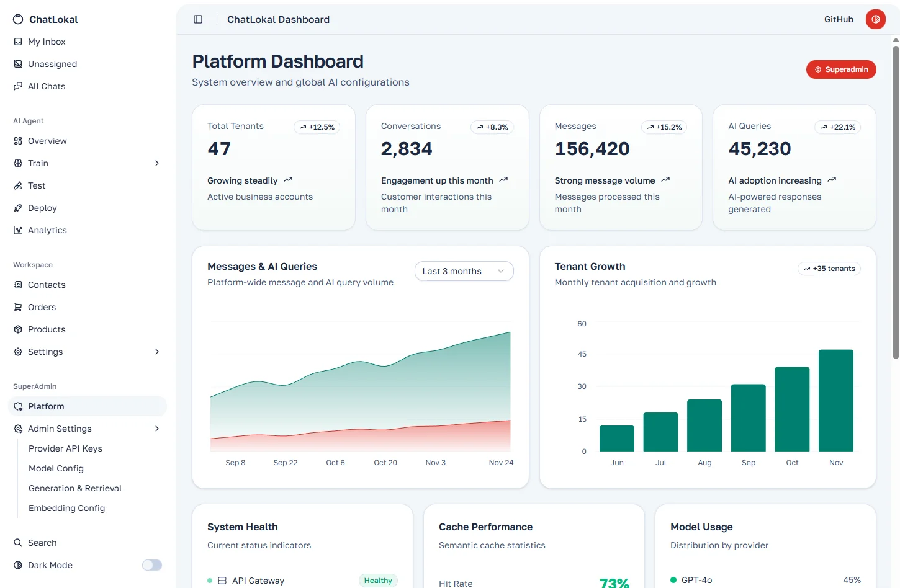Click the red user avatar icon
The width and height of the screenshot is (900, 588).
[875, 19]
